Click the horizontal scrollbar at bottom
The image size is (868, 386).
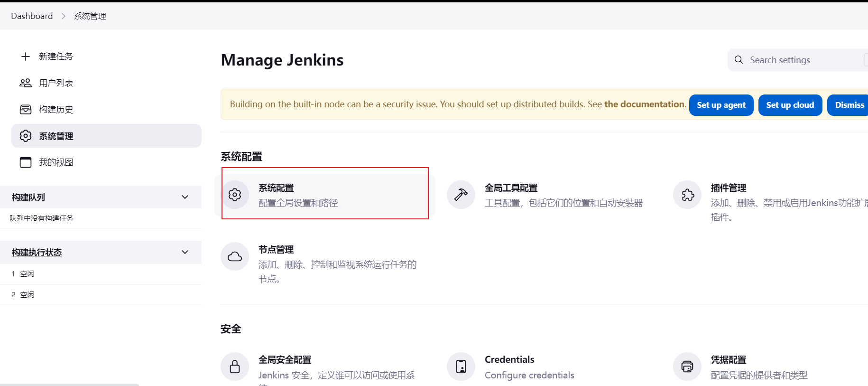pyautogui.click(x=69, y=385)
